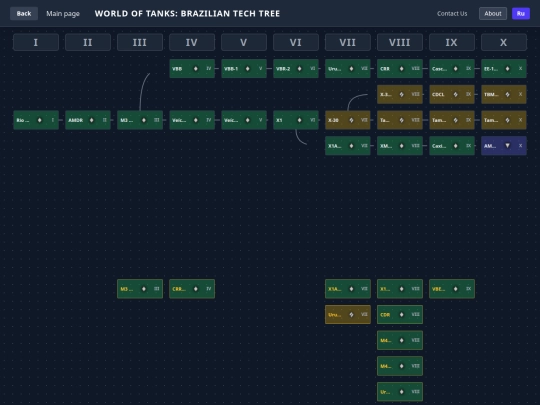Screen dimensions: 540x405
Task: Click the class icon on the VBE... tier IX card
Action: [x=455, y=289]
